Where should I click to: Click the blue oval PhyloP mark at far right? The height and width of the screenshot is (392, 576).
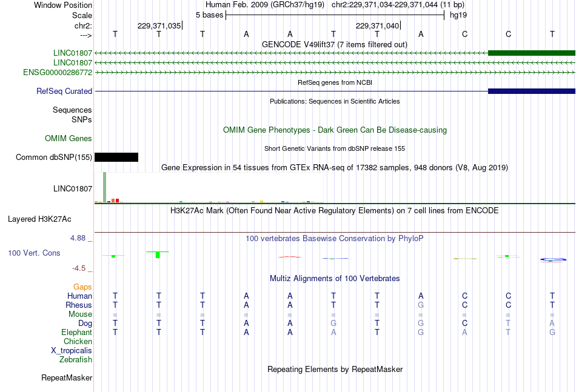(x=553, y=259)
